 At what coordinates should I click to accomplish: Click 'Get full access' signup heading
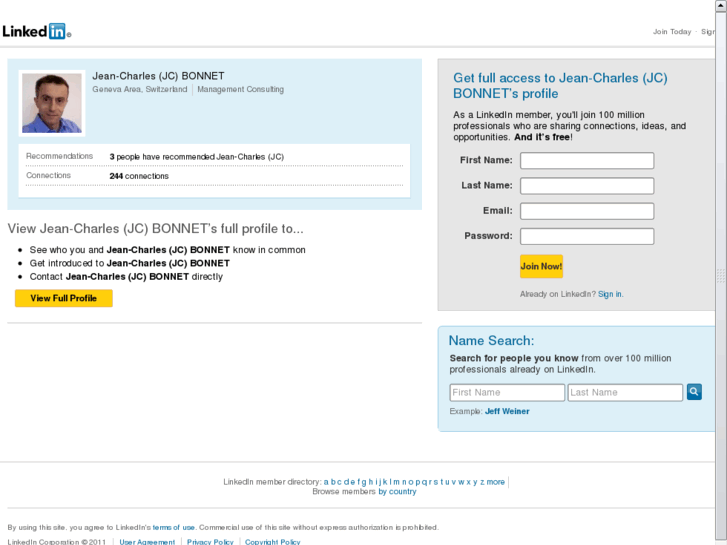pyautogui.click(x=560, y=86)
